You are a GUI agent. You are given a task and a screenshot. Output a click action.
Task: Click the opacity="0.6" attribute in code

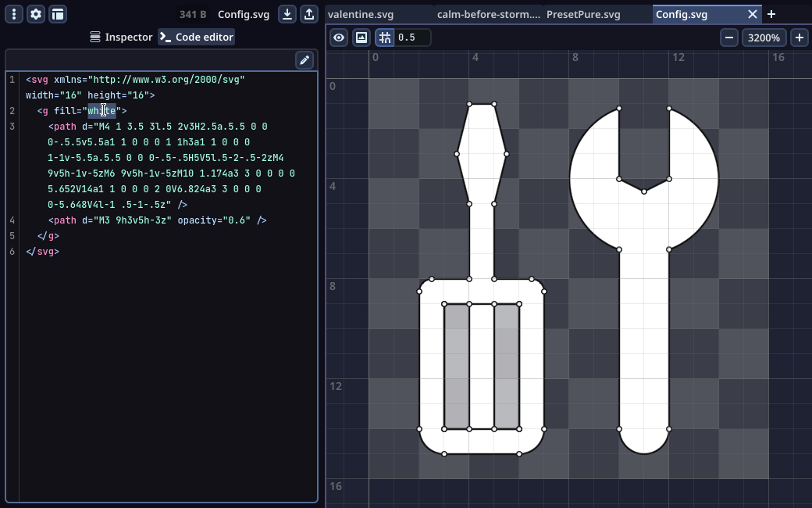214,220
